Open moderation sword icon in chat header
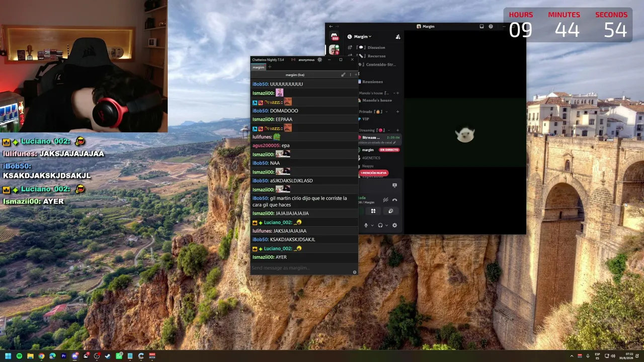This screenshot has height=362, width=644. [343, 75]
